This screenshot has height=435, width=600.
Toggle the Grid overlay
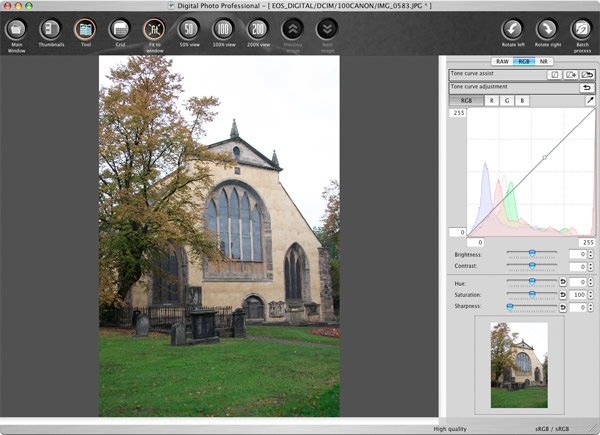coord(120,29)
